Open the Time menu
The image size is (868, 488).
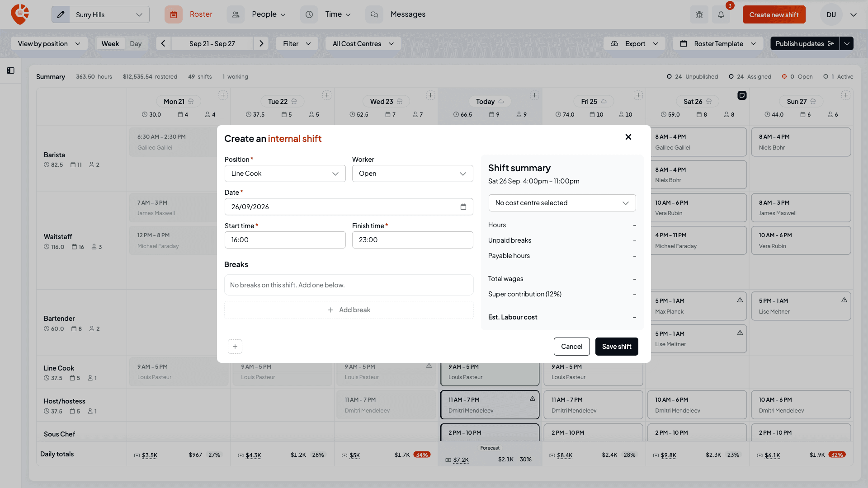click(x=326, y=14)
